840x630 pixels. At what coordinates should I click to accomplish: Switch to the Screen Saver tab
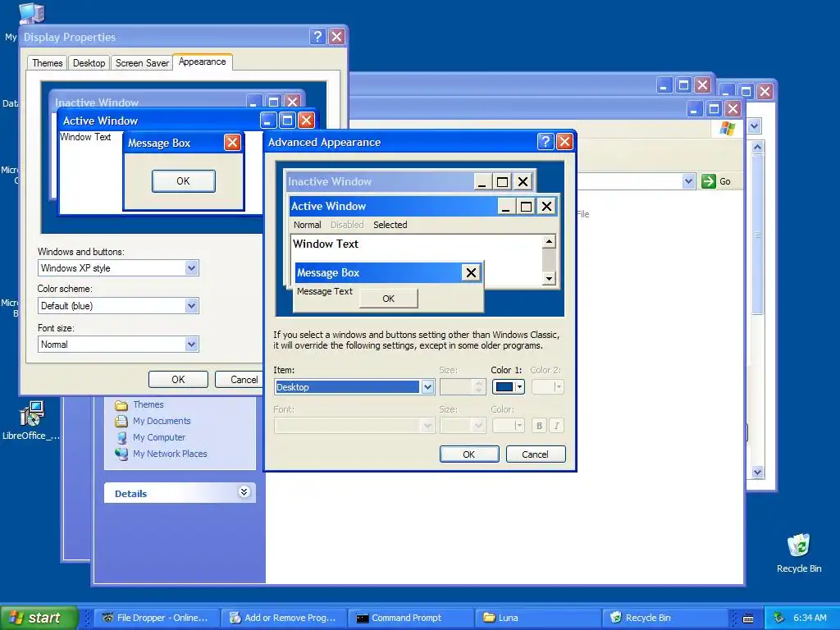click(142, 63)
